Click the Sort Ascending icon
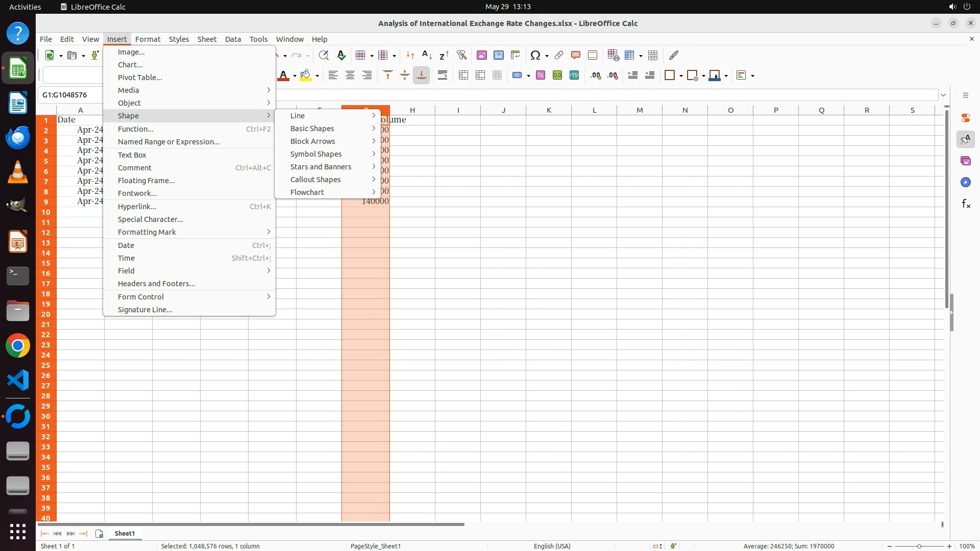 click(x=427, y=55)
